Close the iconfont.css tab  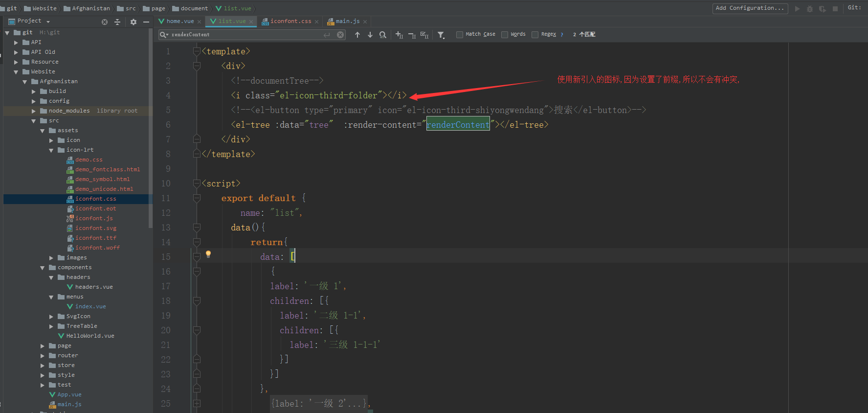pos(316,22)
